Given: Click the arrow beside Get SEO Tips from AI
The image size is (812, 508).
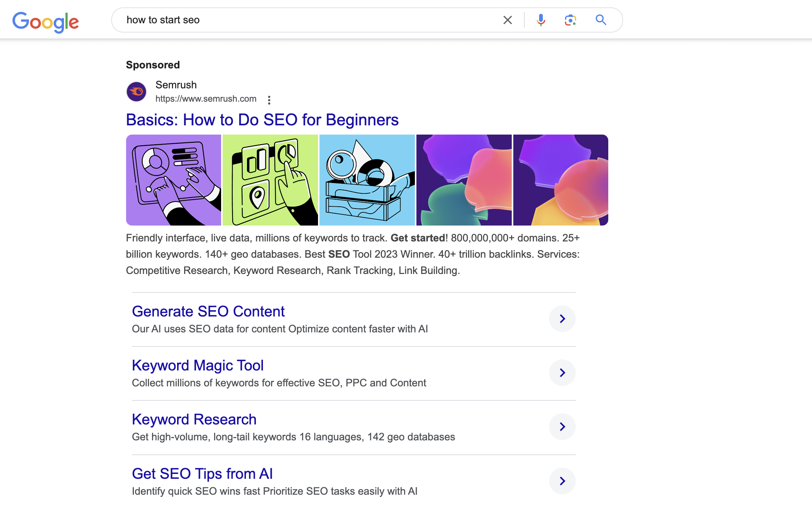Looking at the screenshot, I should 562,481.
